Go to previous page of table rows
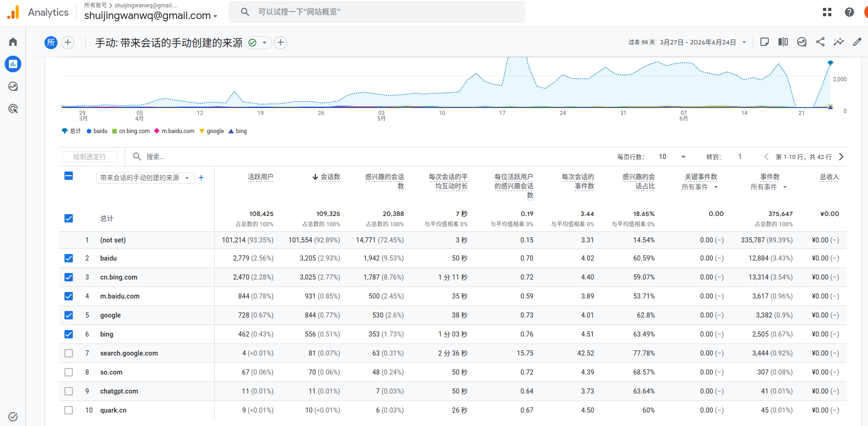 coord(766,157)
